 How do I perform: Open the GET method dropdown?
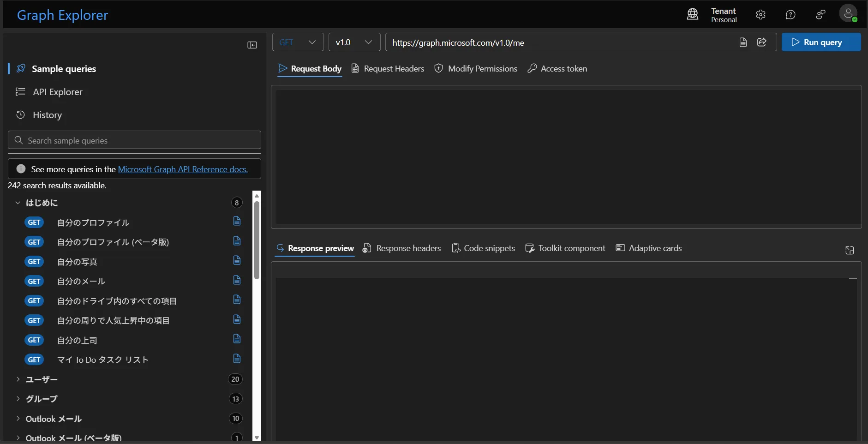pyautogui.click(x=298, y=42)
